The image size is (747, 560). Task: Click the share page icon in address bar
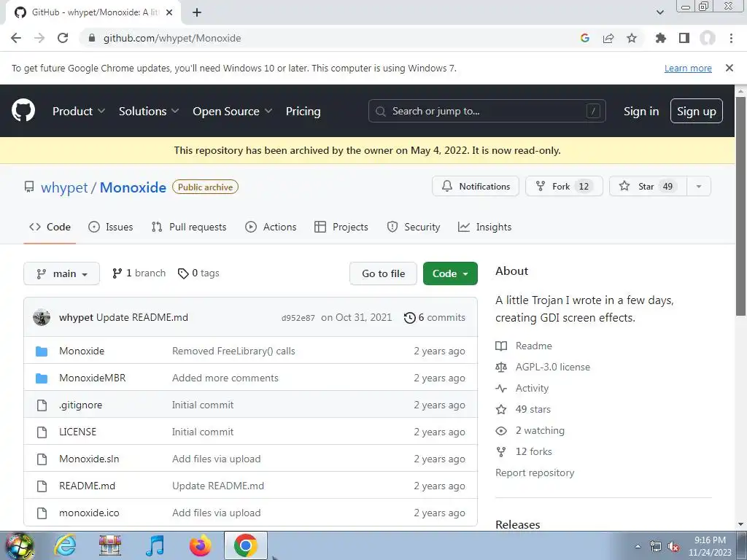[x=608, y=38]
